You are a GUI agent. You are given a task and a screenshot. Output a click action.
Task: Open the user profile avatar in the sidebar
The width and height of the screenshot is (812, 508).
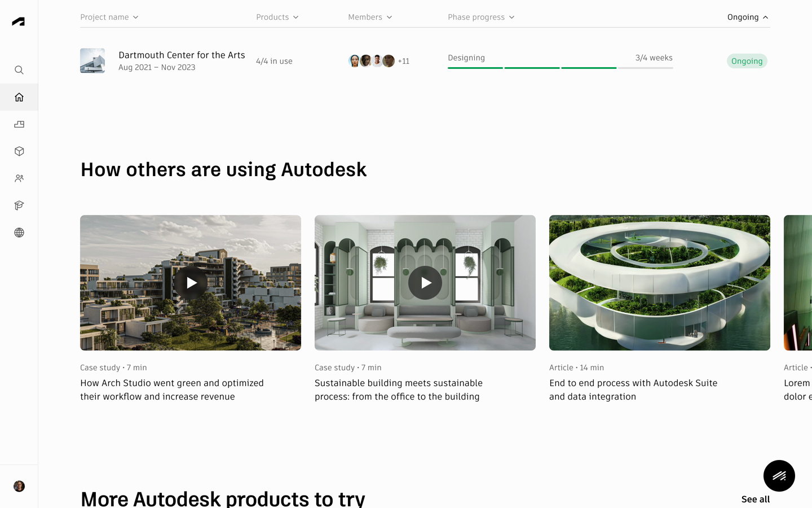19,486
